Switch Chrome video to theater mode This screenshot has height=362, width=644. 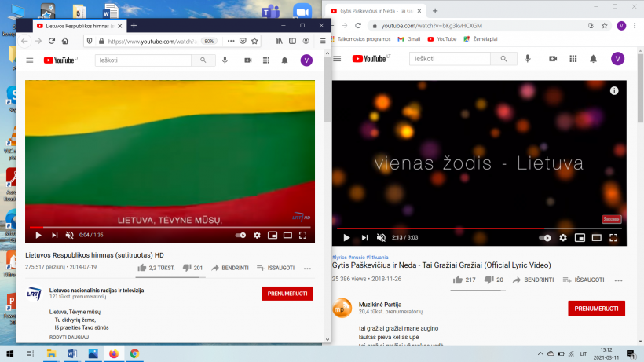[x=597, y=238]
